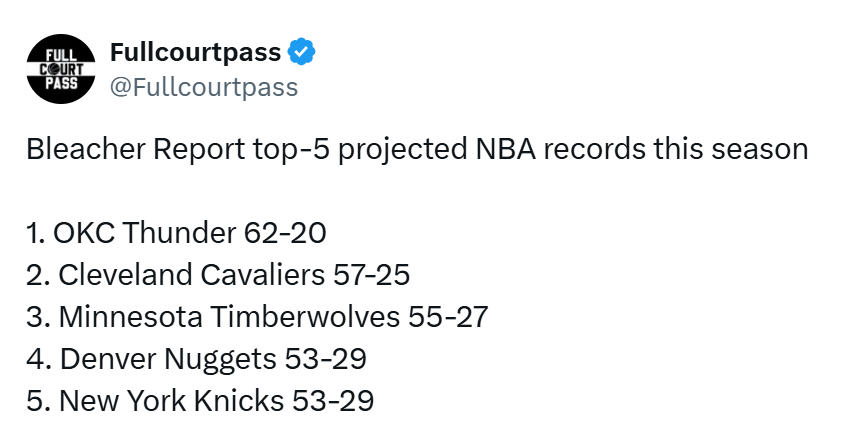Open the @Fullcourtpass handle link

[x=203, y=87]
